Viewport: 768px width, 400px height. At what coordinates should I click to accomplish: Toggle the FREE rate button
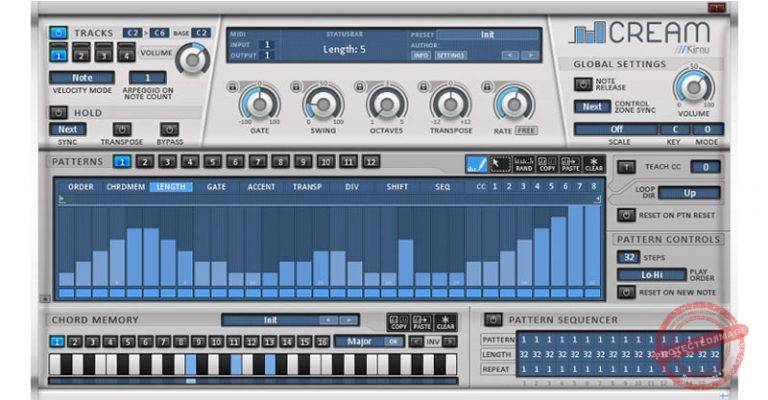526,131
